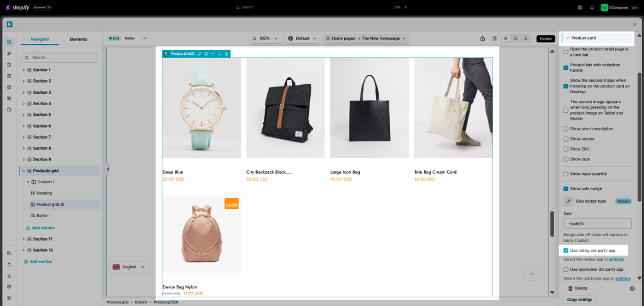
Task: Click the Publish button
Action: (546, 38)
